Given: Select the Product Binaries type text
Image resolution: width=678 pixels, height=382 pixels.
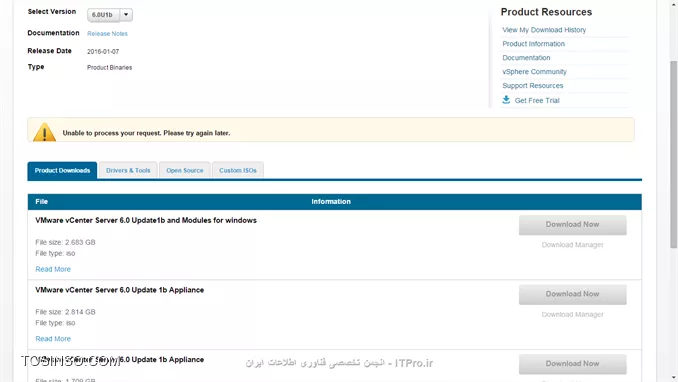Looking at the screenshot, I should pos(109,67).
